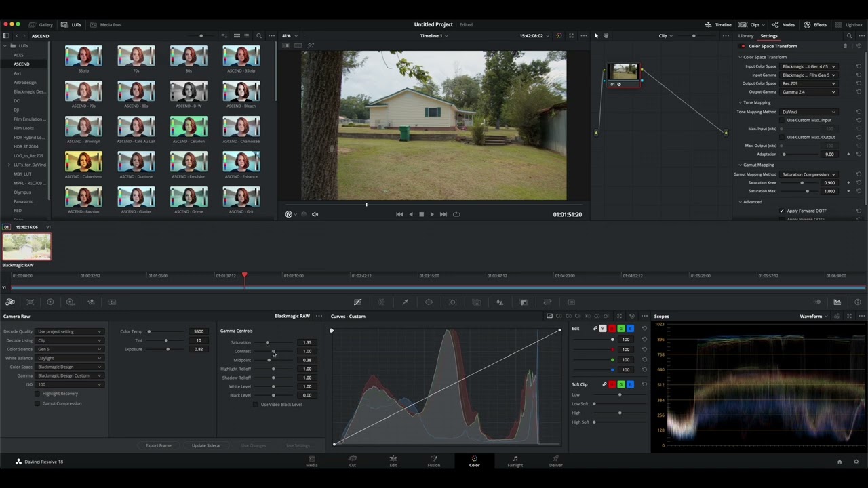Open the Key palette icon

[524, 302]
